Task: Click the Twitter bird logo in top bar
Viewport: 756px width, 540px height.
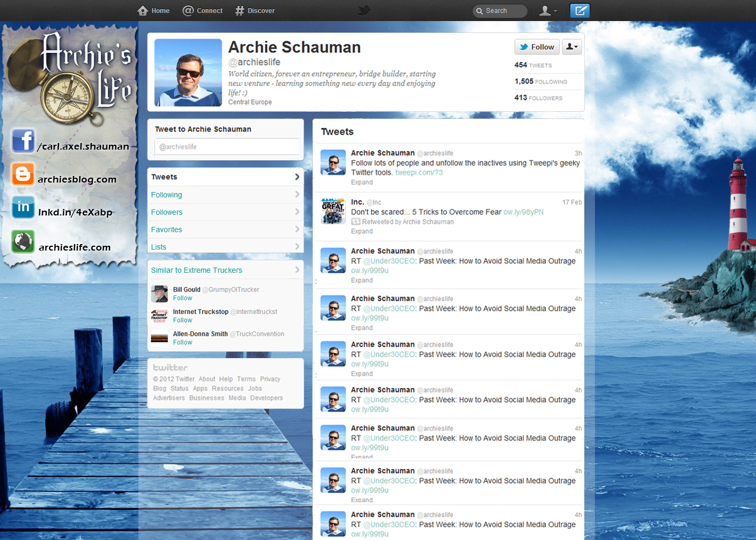Action: click(x=364, y=11)
